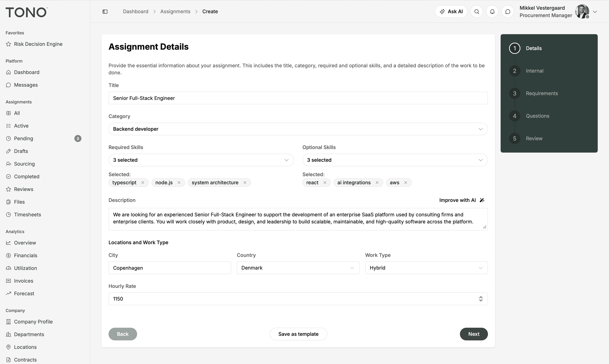Viewport: 609px width, 364px height.
Task: Select step 2 Internal
Action: [526, 71]
